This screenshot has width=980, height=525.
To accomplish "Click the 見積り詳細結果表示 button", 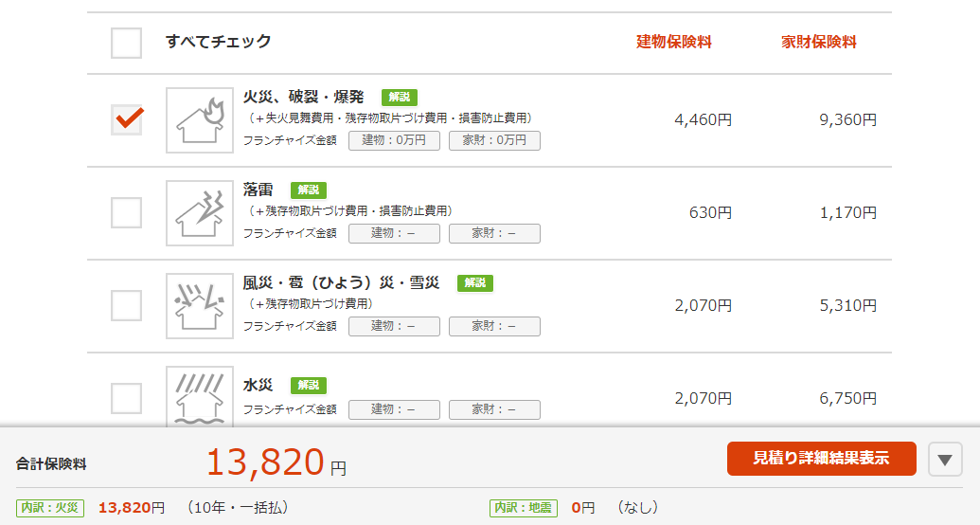I will tap(821, 459).
